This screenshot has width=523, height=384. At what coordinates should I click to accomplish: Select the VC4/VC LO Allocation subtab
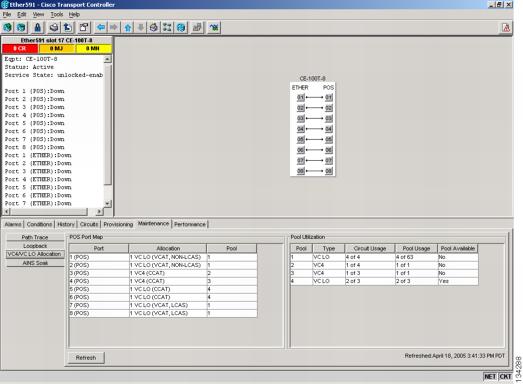[35, 254]
